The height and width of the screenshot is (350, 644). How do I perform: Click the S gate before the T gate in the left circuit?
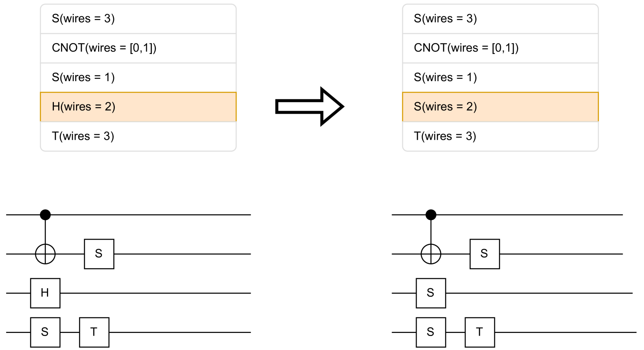pos(45,332)
